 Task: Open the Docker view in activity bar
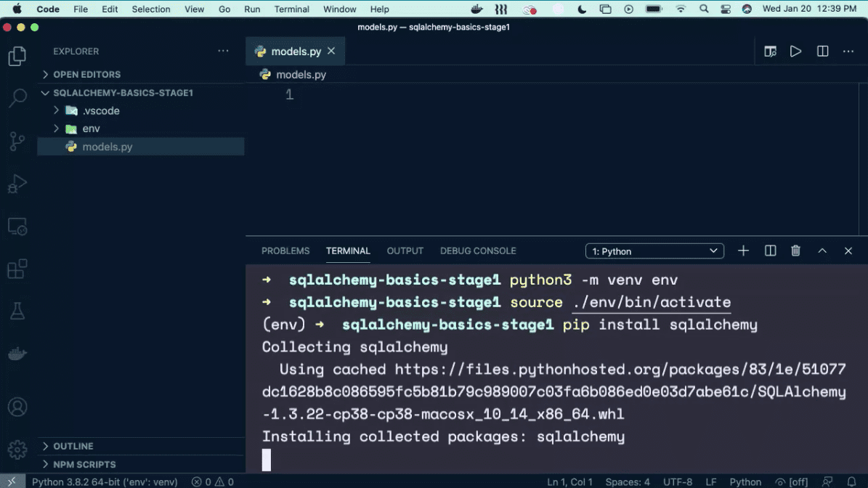pyautogui.click(x=17, y=354)
